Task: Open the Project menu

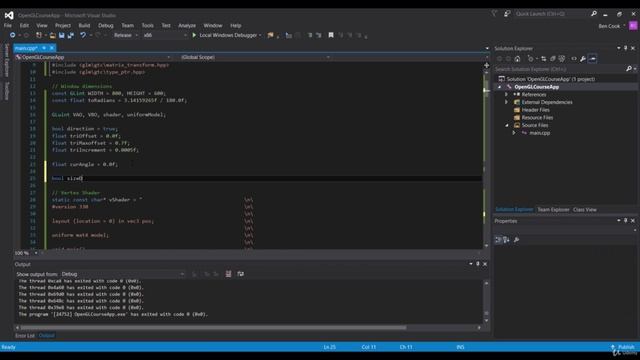Action: tap(62, 25)
